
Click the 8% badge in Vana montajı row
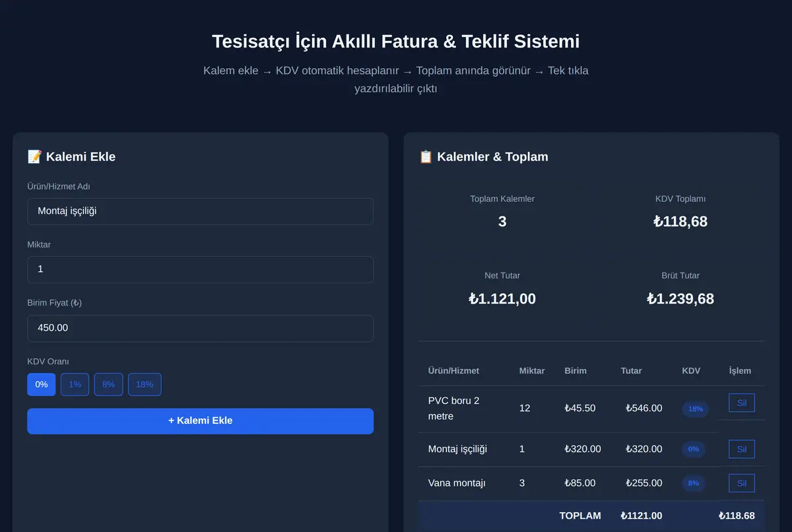694,483
